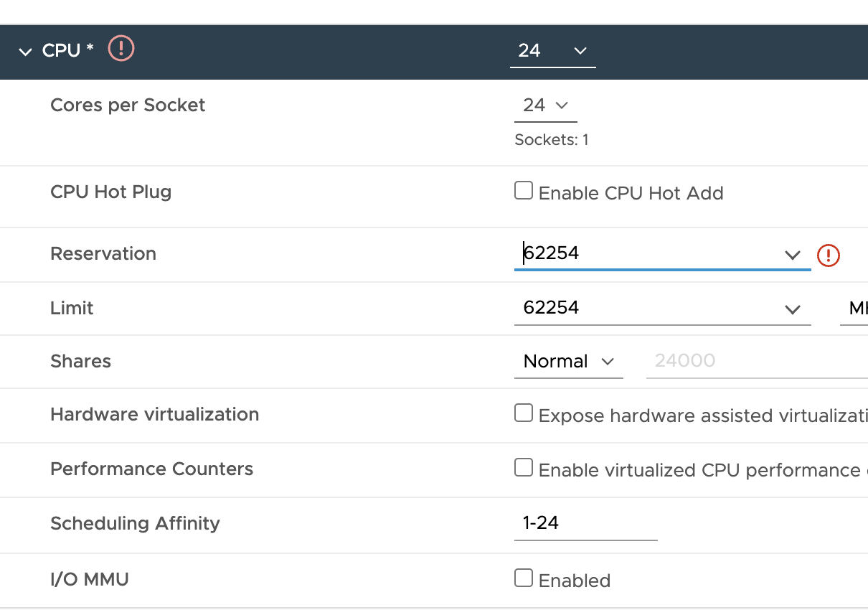Screen dimensions: 868x610
Task: Click the disabled Shares value field 24000
Action: (757, 361)
